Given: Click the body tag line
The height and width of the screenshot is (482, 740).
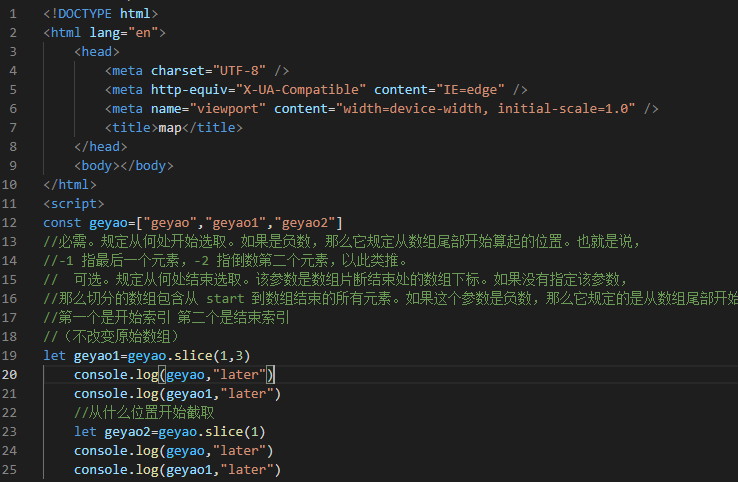Looking at the screenshot, I should click(x=124, y=166).
